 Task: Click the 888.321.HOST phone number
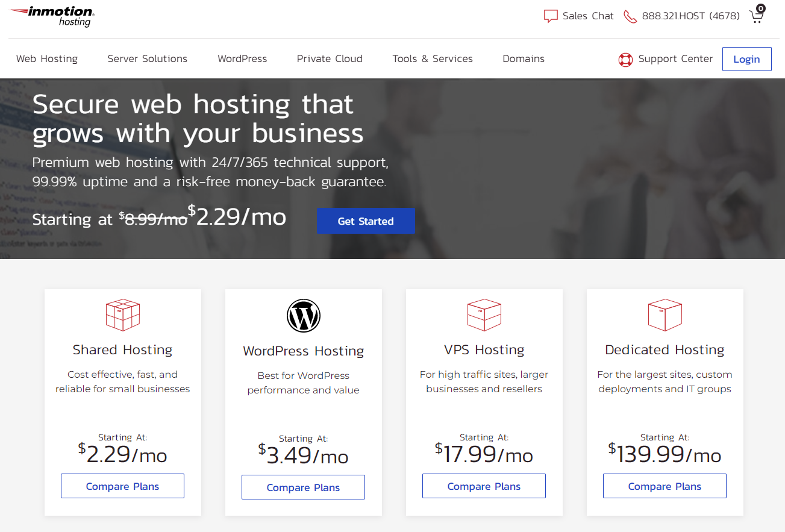pyautogui.click(x=691, y=16)
